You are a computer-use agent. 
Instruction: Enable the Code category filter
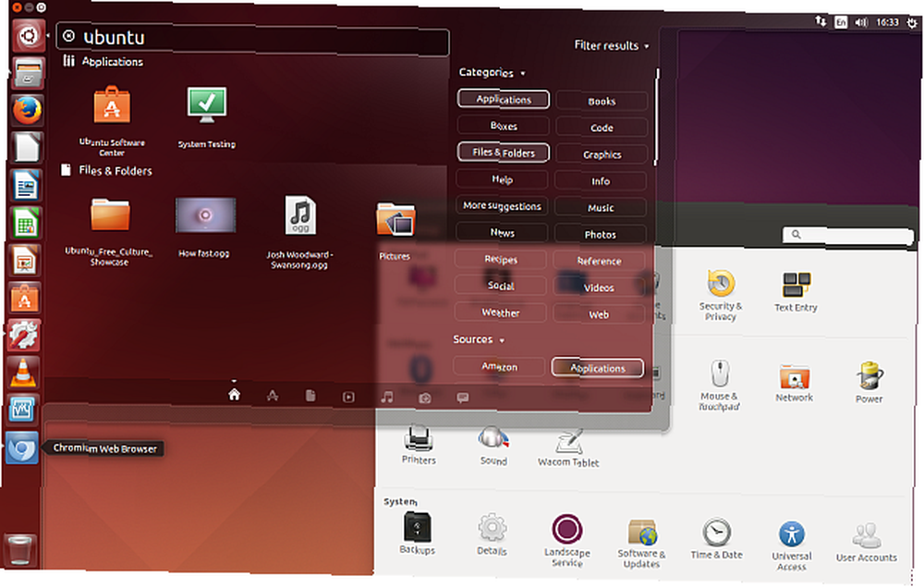tap(602, 128)
